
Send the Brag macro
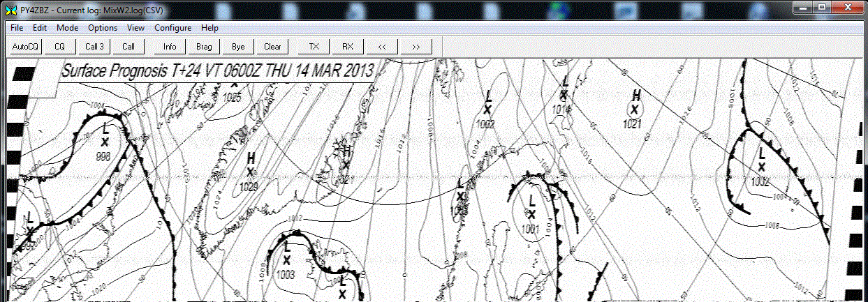tap(204, 47)
